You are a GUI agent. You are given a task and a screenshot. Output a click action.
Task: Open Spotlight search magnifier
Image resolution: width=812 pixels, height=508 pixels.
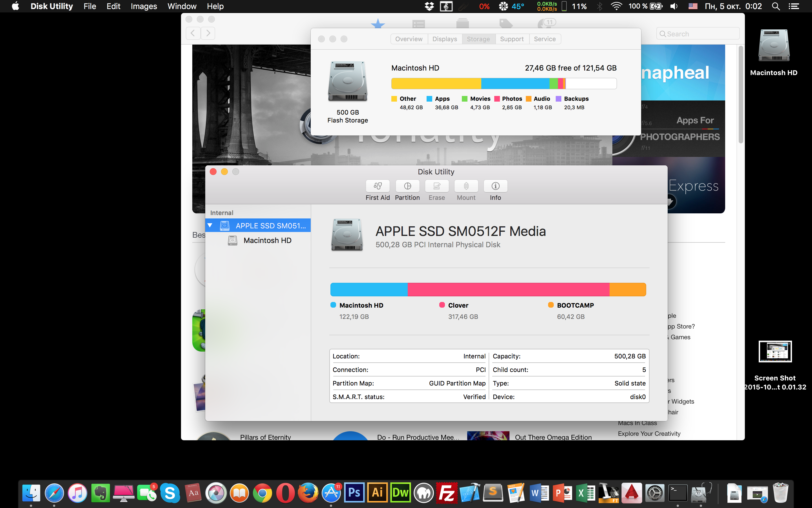point(775,6)
